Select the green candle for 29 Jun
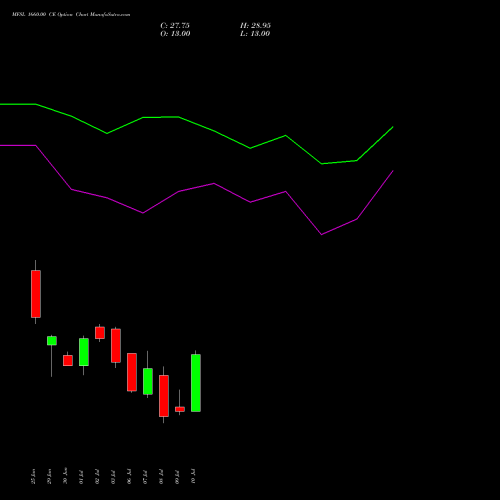The width and height of the screenshot is (500, 500). (52, 341)
